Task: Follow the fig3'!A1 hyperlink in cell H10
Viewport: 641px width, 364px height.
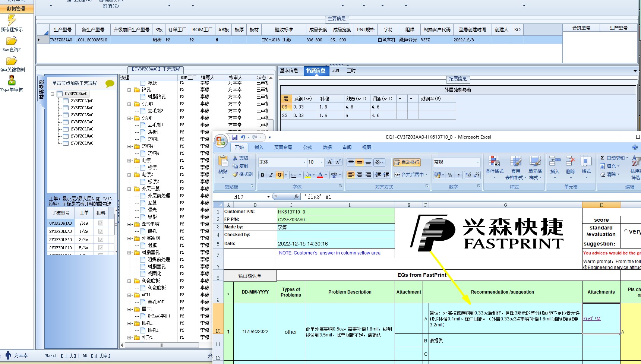Action: coord(592,319)
